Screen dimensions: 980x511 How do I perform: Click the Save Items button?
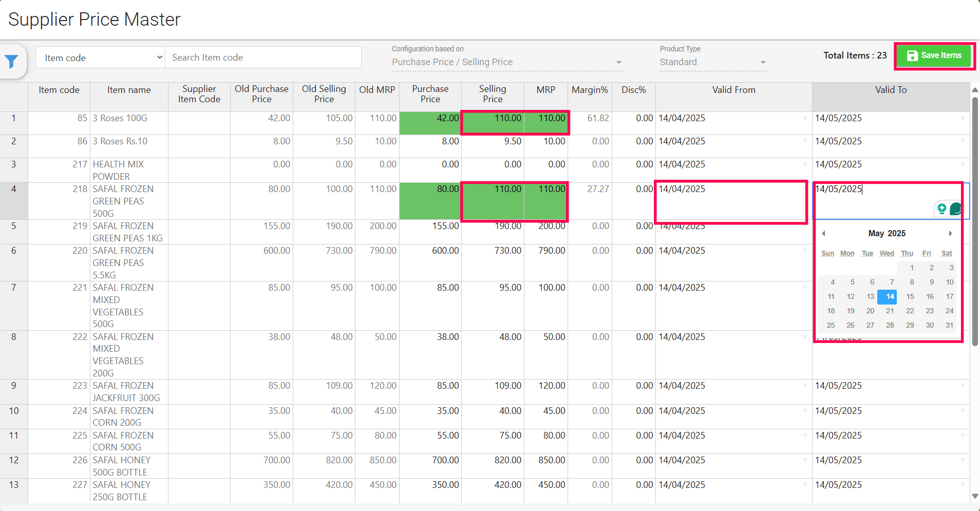coord(934,55)
